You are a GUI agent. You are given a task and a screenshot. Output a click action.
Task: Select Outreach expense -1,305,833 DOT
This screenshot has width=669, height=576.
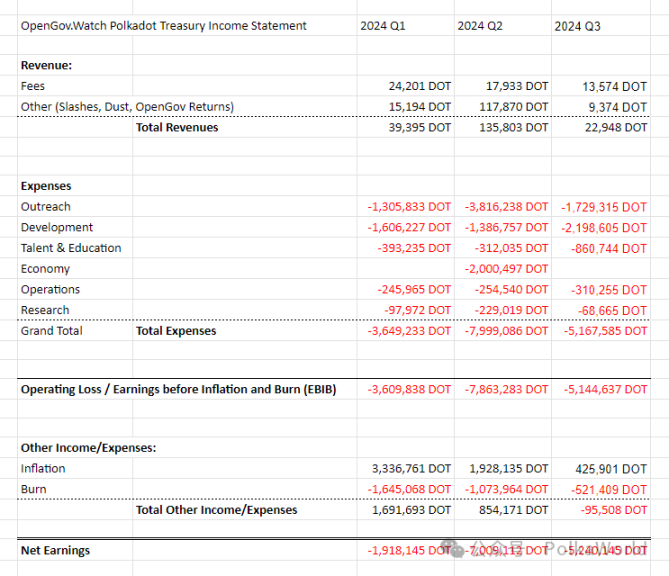[409, 207]
